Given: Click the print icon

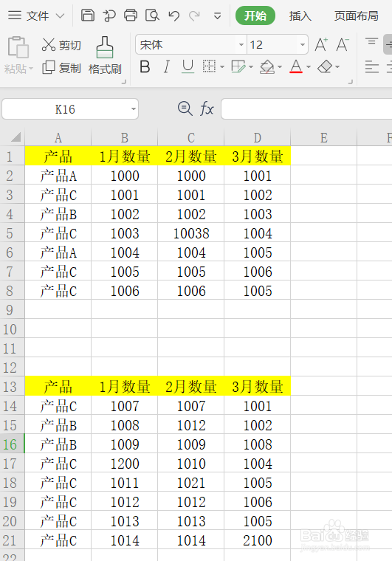Looking at the screenshot, I should [x=131, y=16].
